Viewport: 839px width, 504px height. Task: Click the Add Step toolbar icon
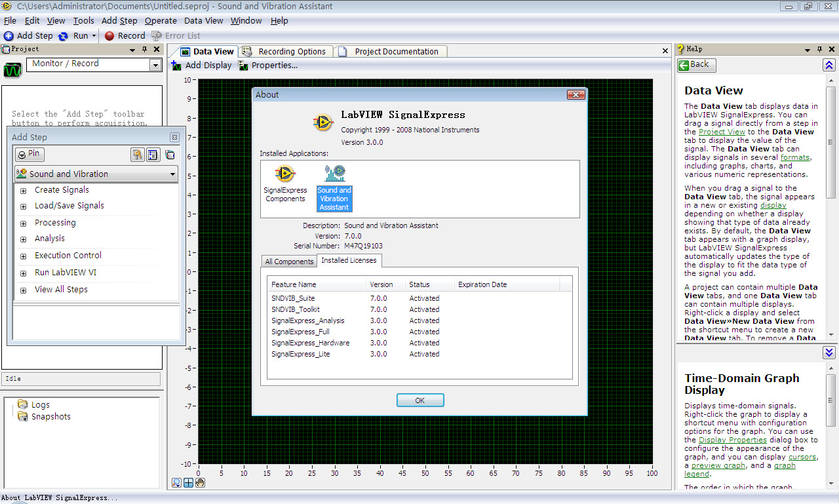tap(9, 36)
